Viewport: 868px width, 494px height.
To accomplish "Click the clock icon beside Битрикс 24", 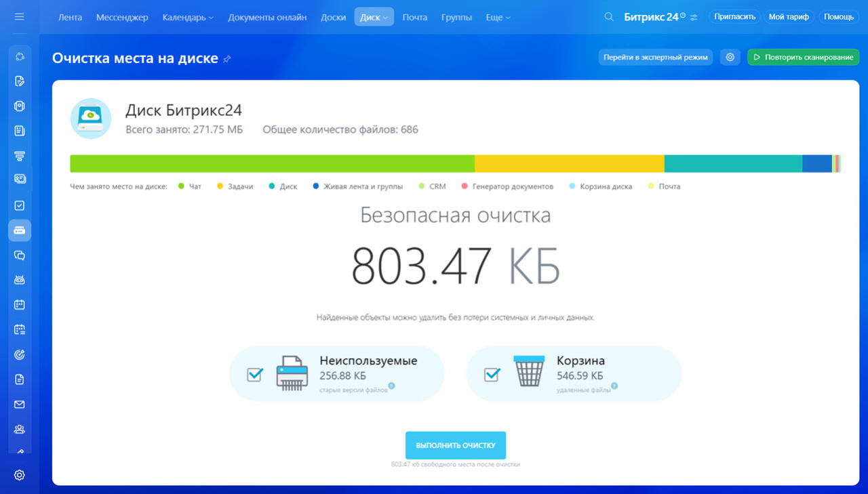I will tap(683, 15).
